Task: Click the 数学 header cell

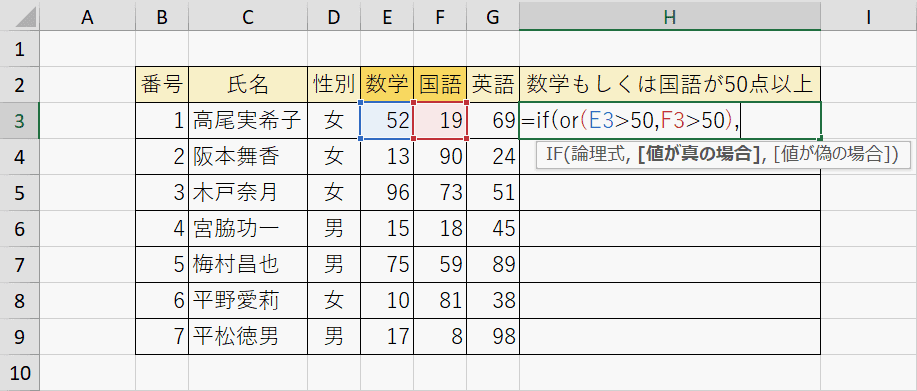Action: pyautogui.click(x=387, y=85)
